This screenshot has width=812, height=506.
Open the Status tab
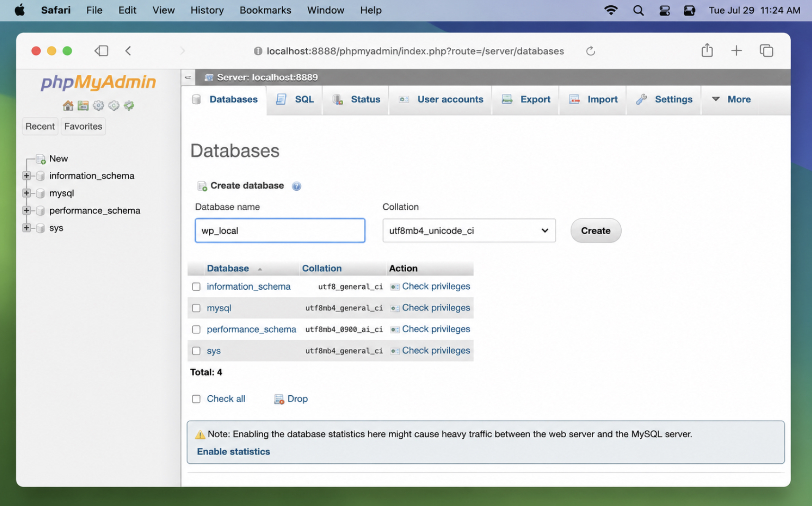pyautogui.click(x=356, y=99)
